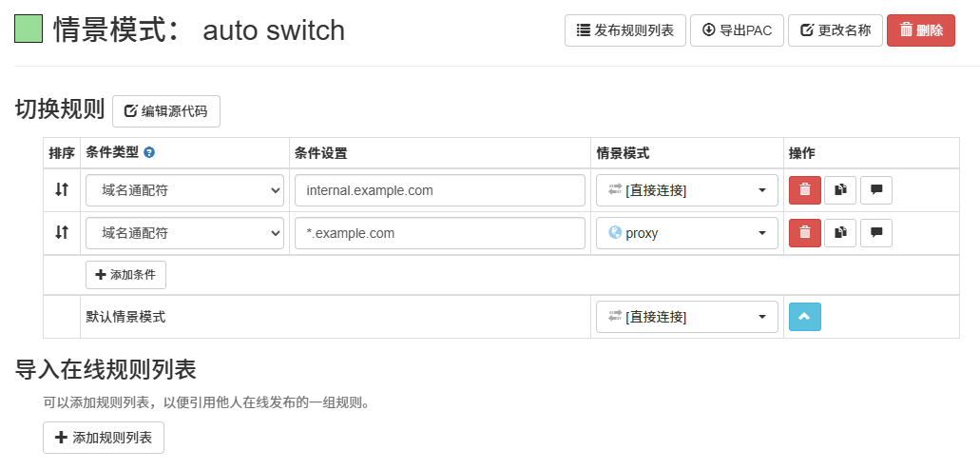980x470 pixels.
Task: Click the red 删除 profile button
Action: click(921, 30)
